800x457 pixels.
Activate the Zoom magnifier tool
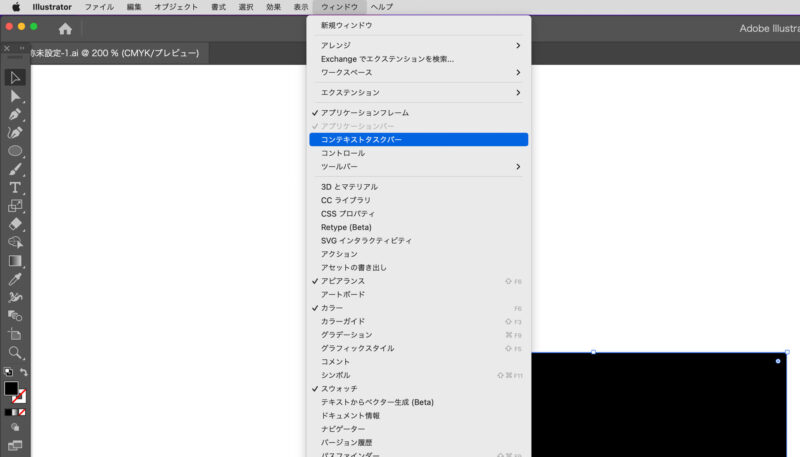click(16, 352)
